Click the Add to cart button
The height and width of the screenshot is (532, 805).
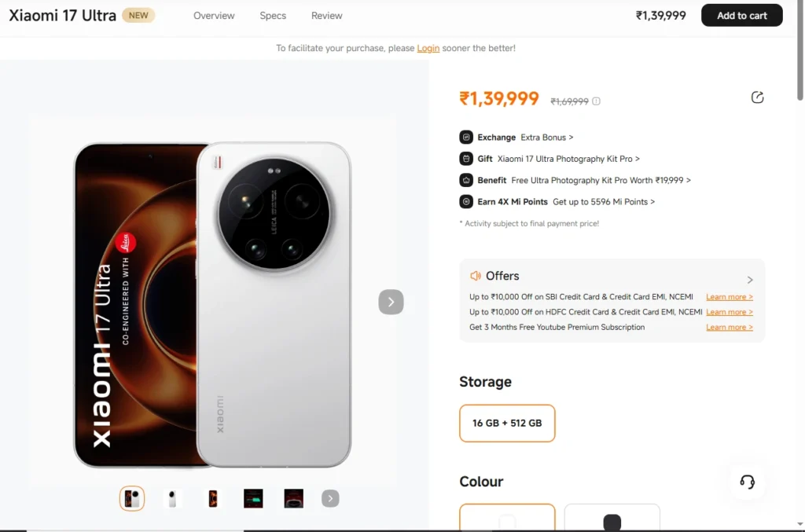point(741,14)
